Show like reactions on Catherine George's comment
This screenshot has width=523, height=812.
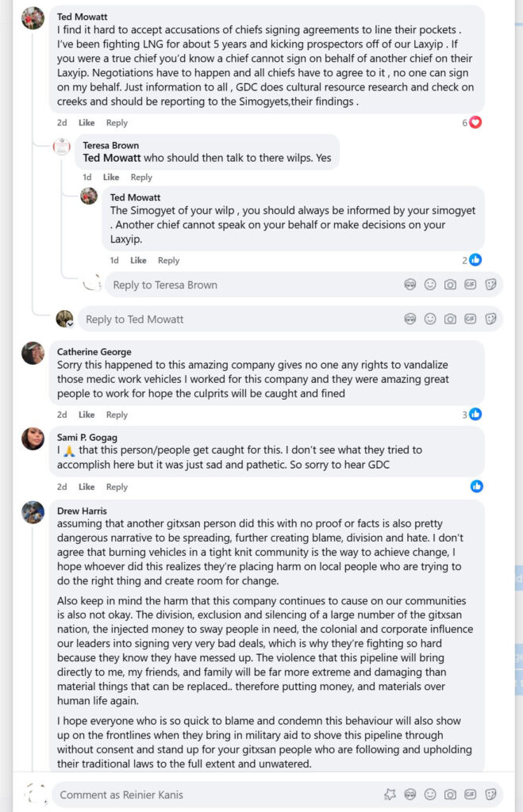(473, 414)
